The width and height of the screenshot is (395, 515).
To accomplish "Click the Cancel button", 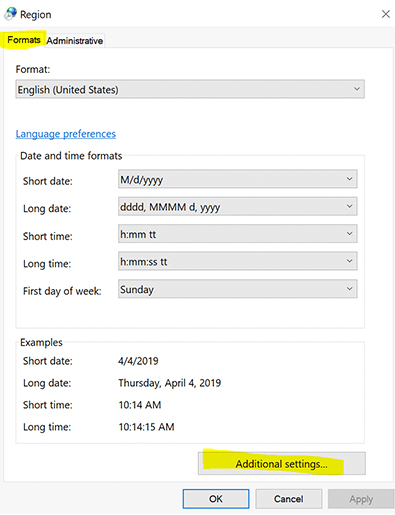I will pos(289,499).
